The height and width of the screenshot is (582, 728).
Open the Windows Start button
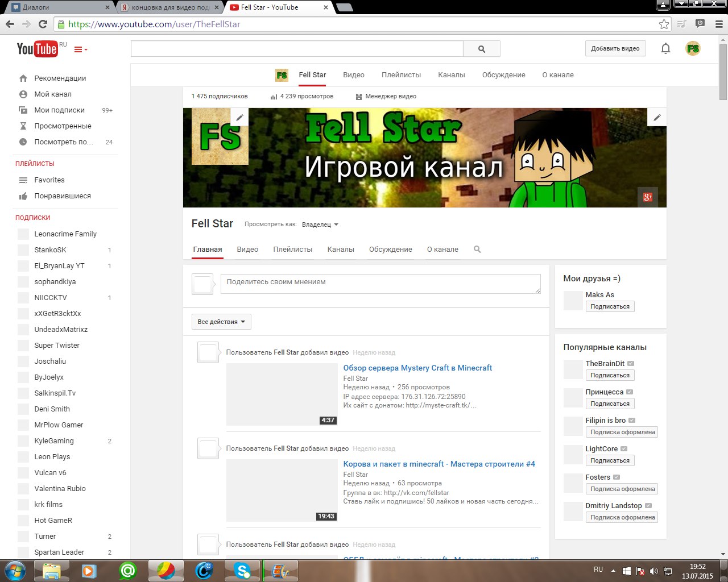14,571
